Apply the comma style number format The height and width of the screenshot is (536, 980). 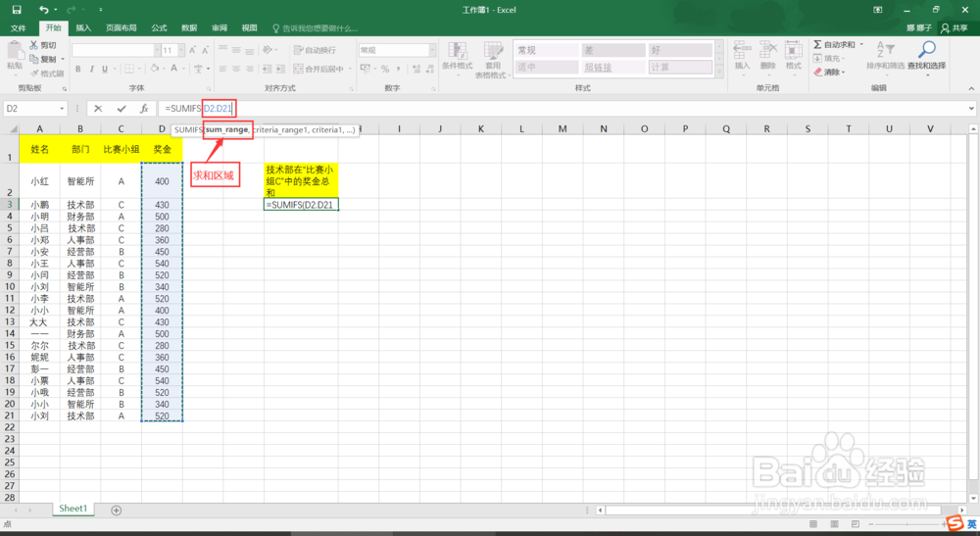click(398, 69)
